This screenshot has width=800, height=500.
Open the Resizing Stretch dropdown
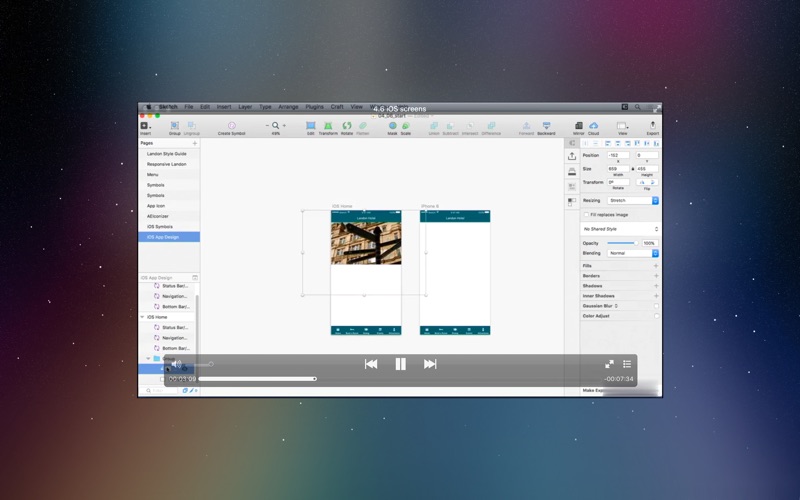633,201
